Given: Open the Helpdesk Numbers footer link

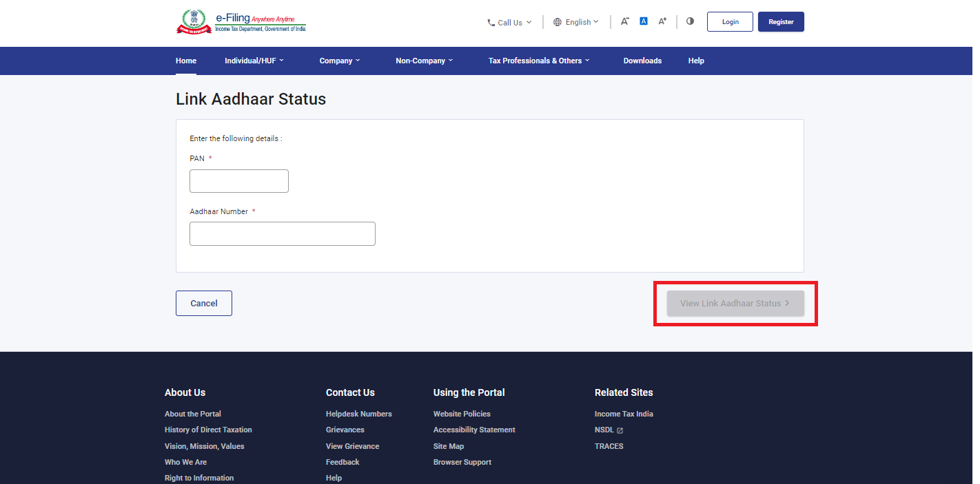Looking at the screenshot, I should pos(358,414).
